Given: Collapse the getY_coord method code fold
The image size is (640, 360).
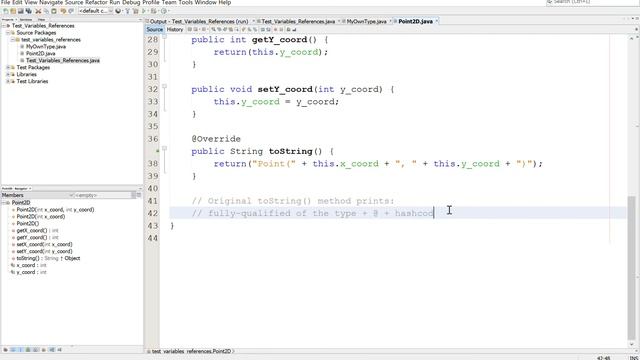Looking at the screenshot, I should click(x=164, y=37).
